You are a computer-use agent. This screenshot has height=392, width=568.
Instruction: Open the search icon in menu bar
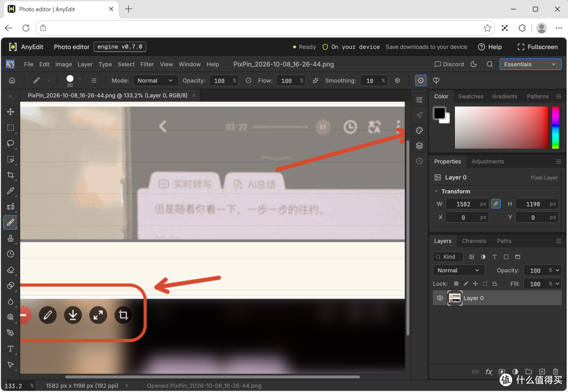click(x=490, y=64)
